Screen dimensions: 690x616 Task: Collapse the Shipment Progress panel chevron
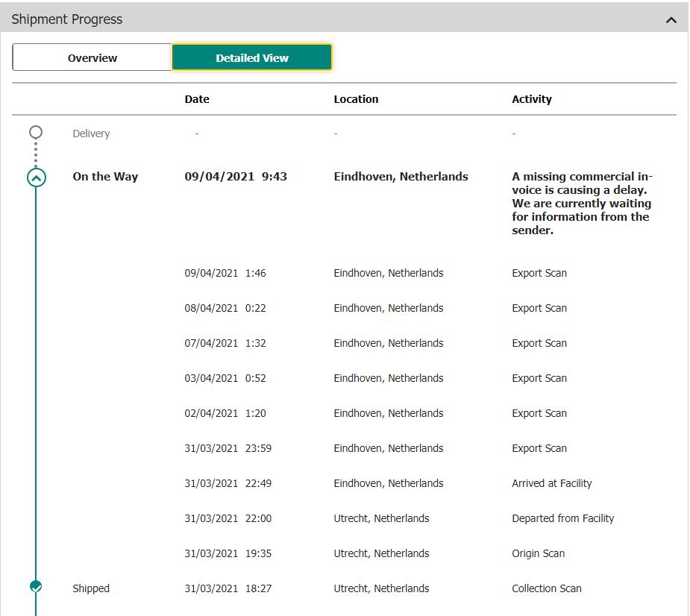(x=671, y=20)
